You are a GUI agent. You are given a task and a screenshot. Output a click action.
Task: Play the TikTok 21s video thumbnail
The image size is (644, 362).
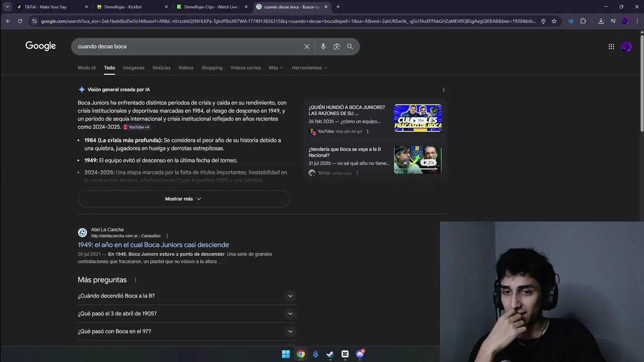point(418,160)
